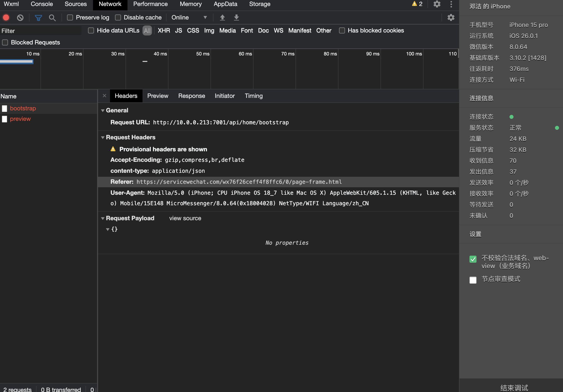This screenshot has width=563, height=392.
Task: Click the yellow warnings count icon
Action: [417, 4]
